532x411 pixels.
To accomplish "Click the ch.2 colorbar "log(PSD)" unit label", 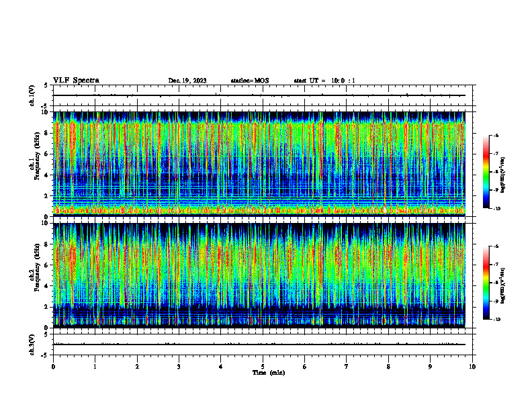I will (503, 285).
